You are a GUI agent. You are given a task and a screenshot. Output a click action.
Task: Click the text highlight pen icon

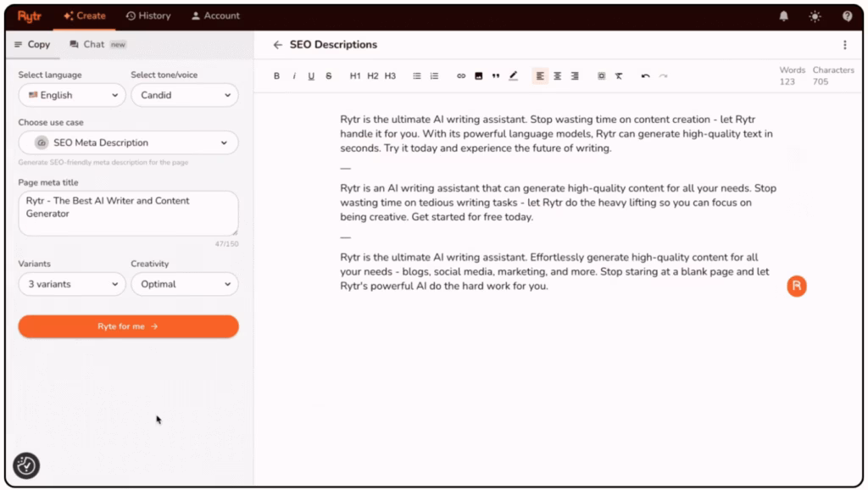coord(514,76)
